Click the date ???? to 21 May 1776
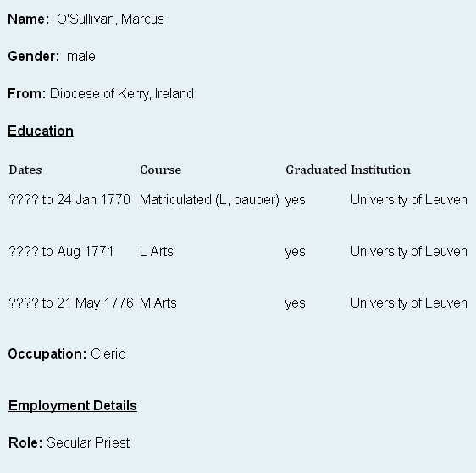 [71, 303]
